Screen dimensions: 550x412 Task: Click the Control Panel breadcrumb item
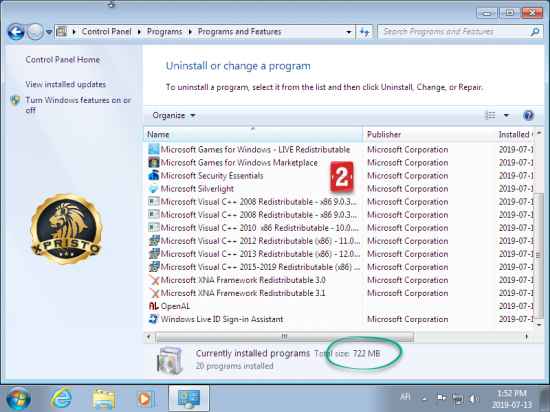point(106,32)
